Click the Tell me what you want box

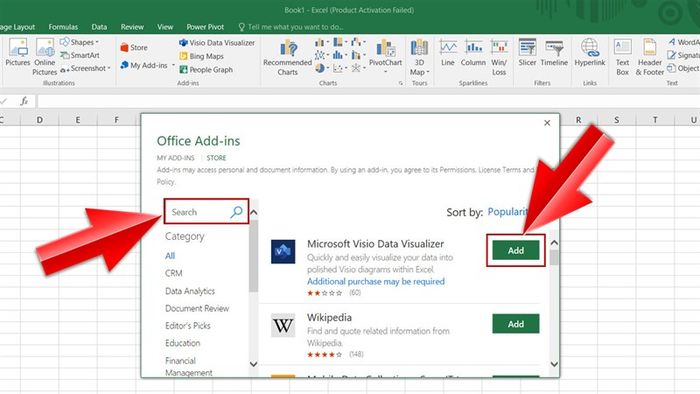tap(291, 27)
